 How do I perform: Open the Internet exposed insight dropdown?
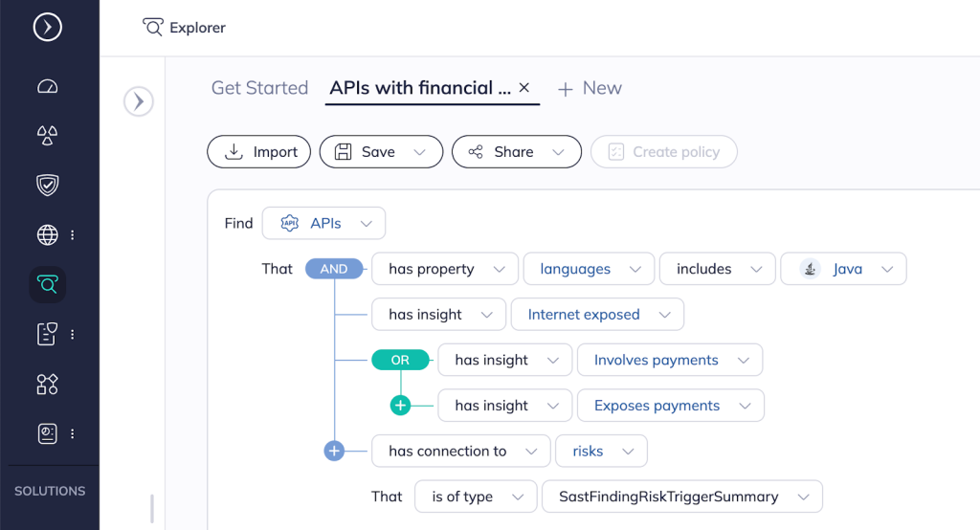click(597, 315)
